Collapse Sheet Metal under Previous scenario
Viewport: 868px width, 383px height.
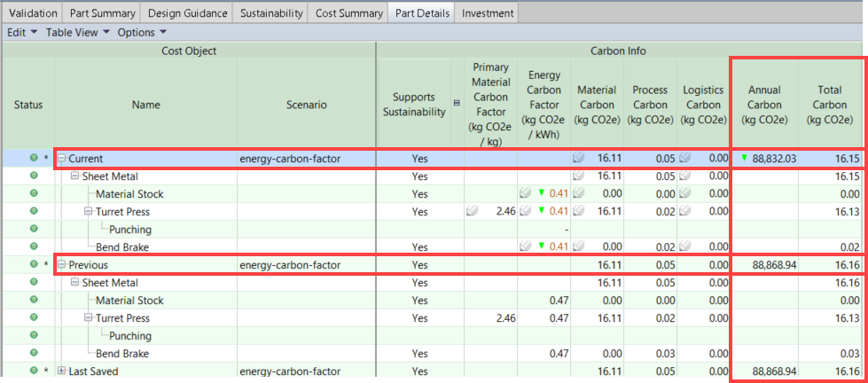[74, 283]
